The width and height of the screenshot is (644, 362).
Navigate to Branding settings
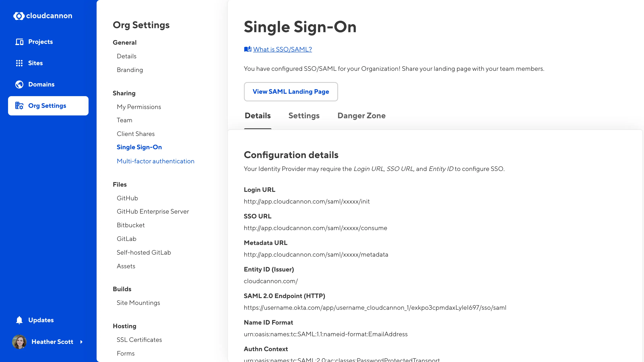130,70
